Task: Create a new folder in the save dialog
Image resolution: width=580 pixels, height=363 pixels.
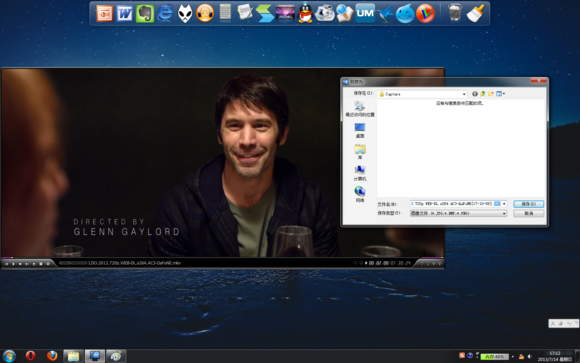Action: click(491, 94)
